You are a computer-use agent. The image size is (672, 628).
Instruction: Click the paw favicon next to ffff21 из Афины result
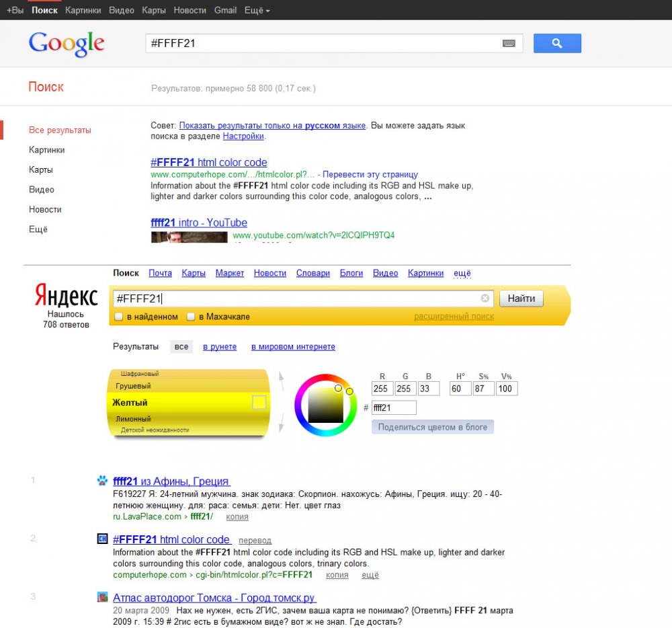(x=102, y=481)
